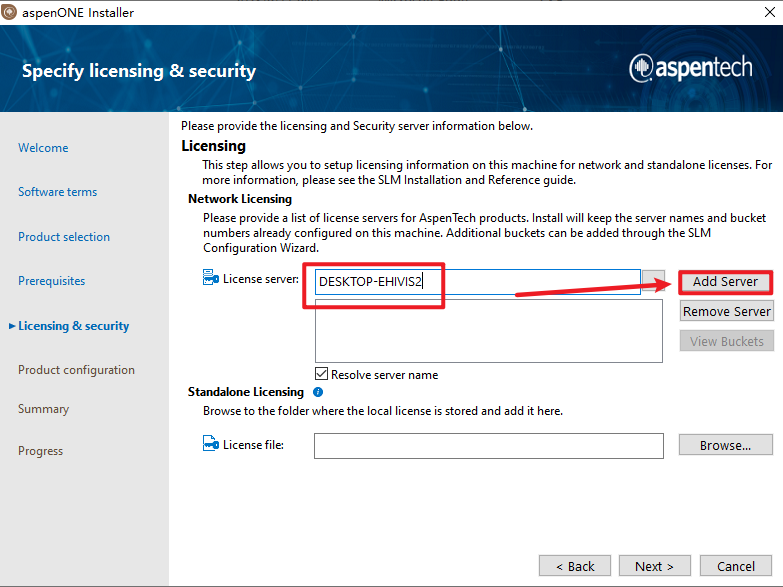The width and height of the screenshot is (783, 587).
Task: Focus the License server text field
Action: [476, 281]
